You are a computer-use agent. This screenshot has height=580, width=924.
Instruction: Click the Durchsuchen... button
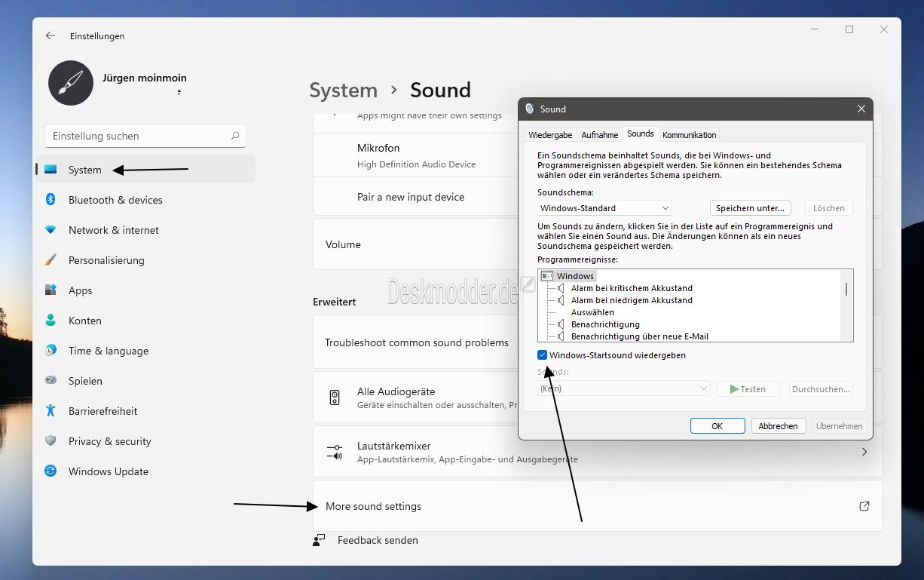click(822, 389)
